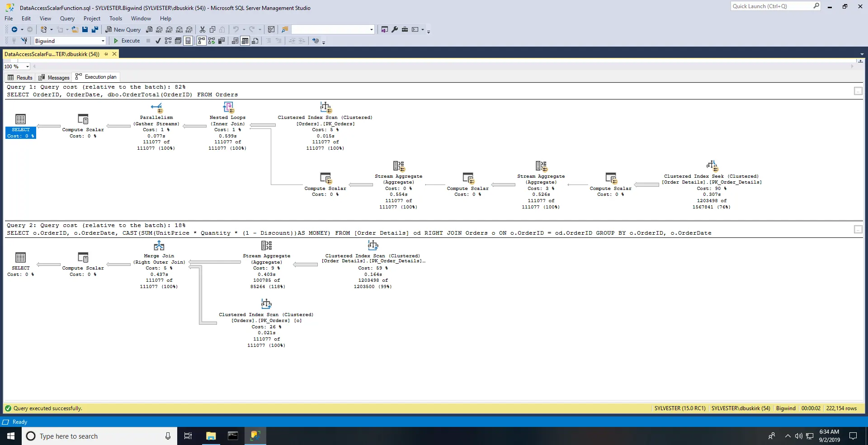
Task: Open File Explorer from the taskbar
Action: 211,436
